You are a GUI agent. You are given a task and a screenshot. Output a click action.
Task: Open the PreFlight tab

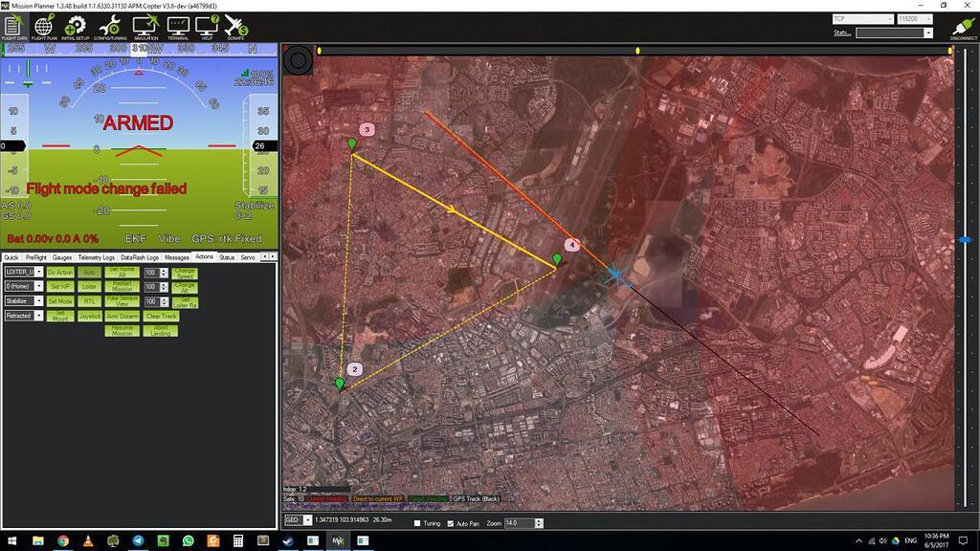35,257
